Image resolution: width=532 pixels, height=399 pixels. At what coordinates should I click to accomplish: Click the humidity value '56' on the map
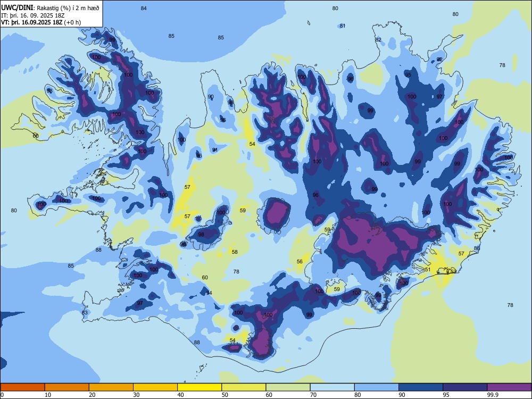300,261
